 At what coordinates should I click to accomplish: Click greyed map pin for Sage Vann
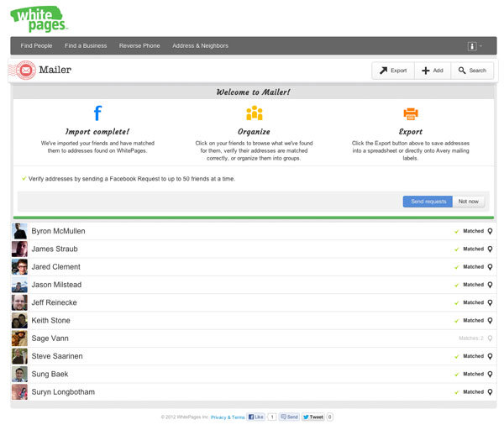pos(490,338)
